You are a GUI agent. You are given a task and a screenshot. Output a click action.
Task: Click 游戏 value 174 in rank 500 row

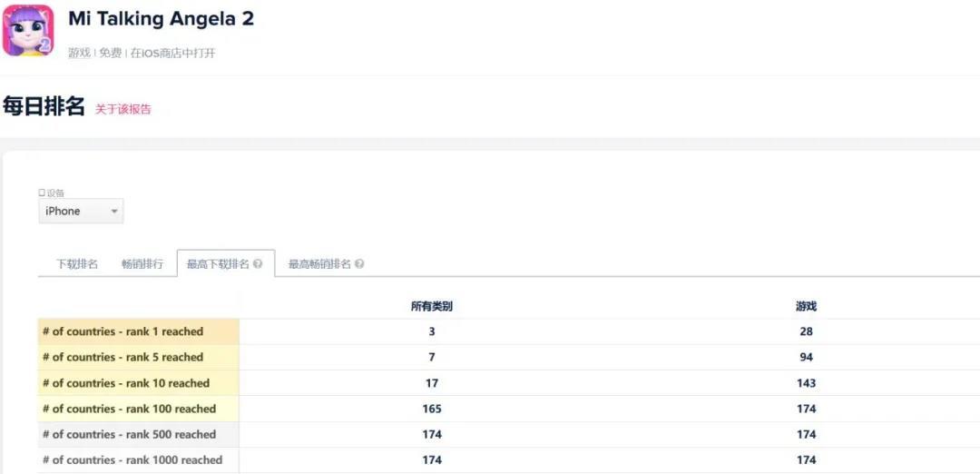[807, 434]
